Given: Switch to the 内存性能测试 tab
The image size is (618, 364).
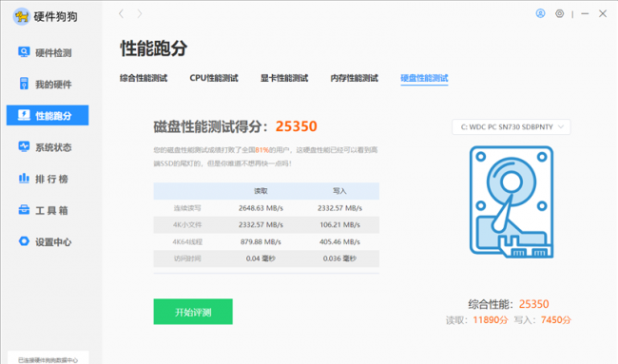Looking at the screenshot, I should coord(355,78).
